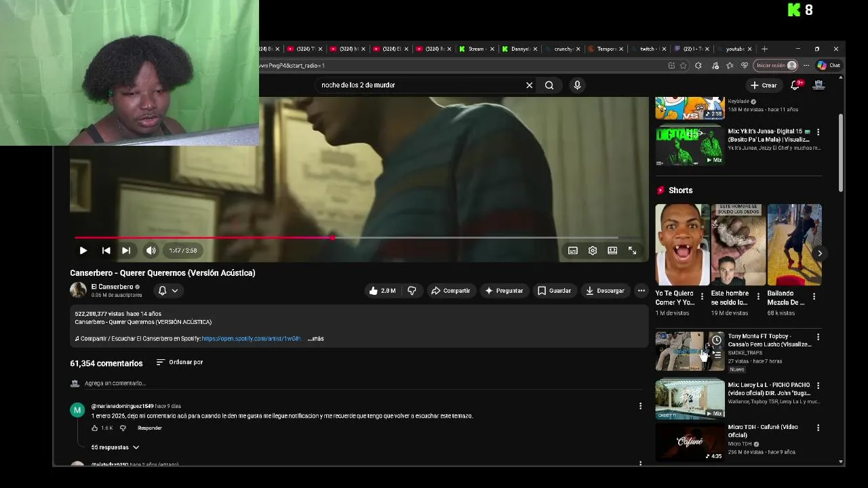The width and height of the screenshot is (868, 488).
Task: Open YouTube account avatar menu
Action: pos(818,85)
